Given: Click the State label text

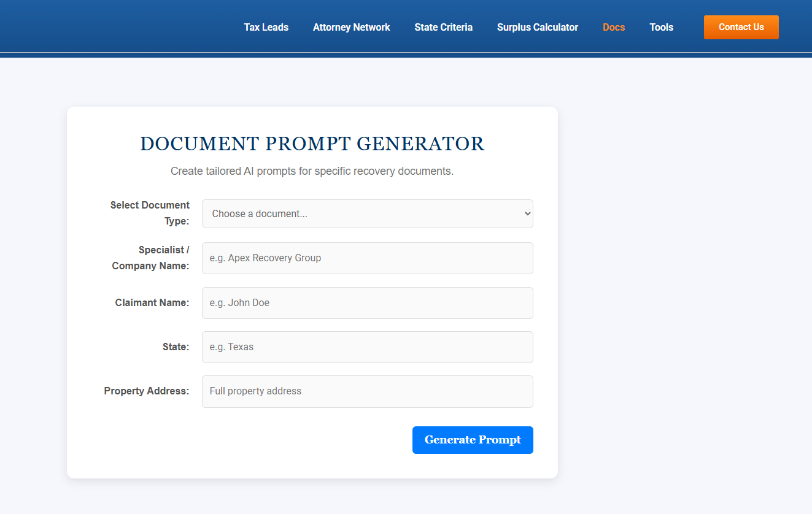Looking at the screenshot, I should [176, 347].
